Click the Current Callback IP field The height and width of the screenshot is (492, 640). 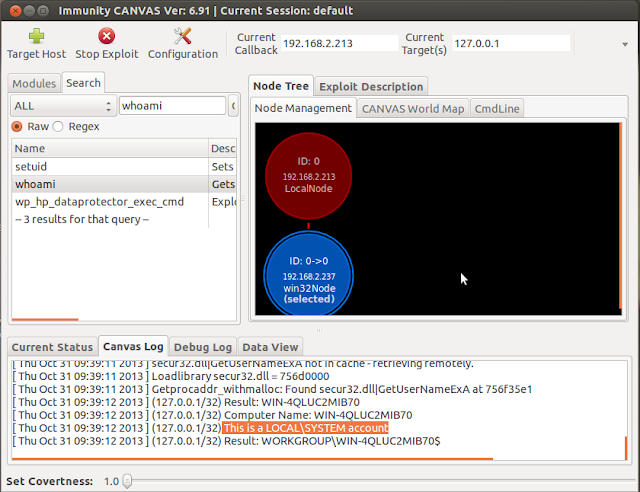coord(339,43)
